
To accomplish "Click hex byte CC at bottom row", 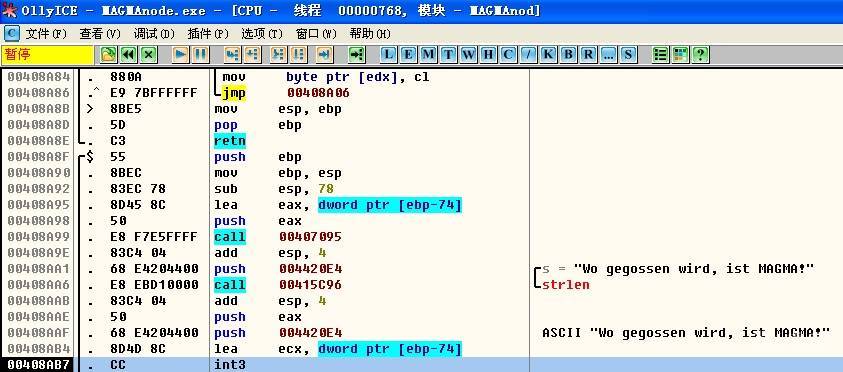I will click(x=118, y=364).
